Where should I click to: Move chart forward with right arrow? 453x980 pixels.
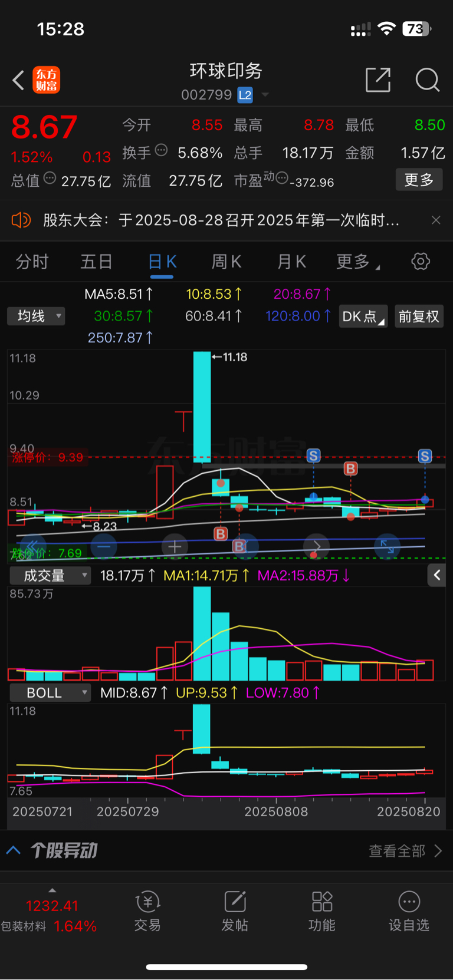316,546
